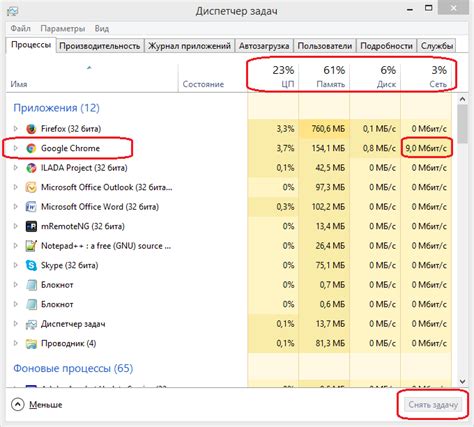Expand the Firefox process group
Image resolution: width=474 pixels, height=427 pixels.
pos(15,128)
